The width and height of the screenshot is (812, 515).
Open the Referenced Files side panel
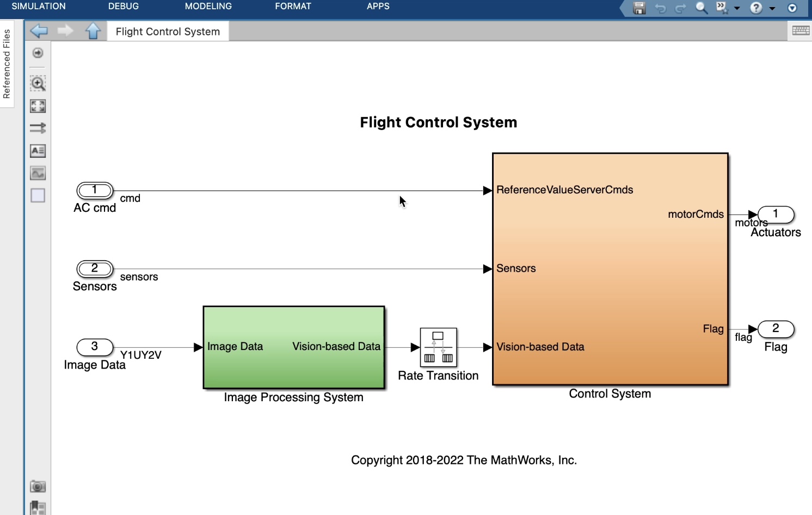pyautogui.click(x=7, y=64)
